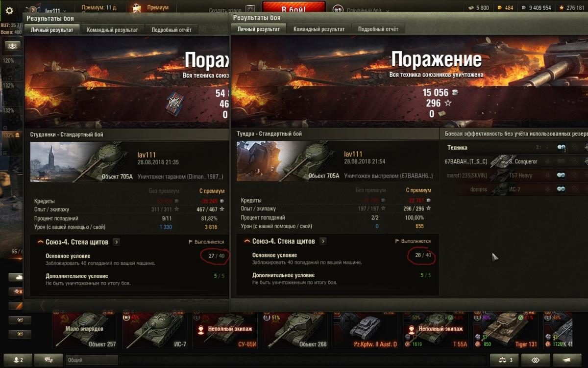Click the Премиум shop button
Screen dimensions: 588x368
151,8
